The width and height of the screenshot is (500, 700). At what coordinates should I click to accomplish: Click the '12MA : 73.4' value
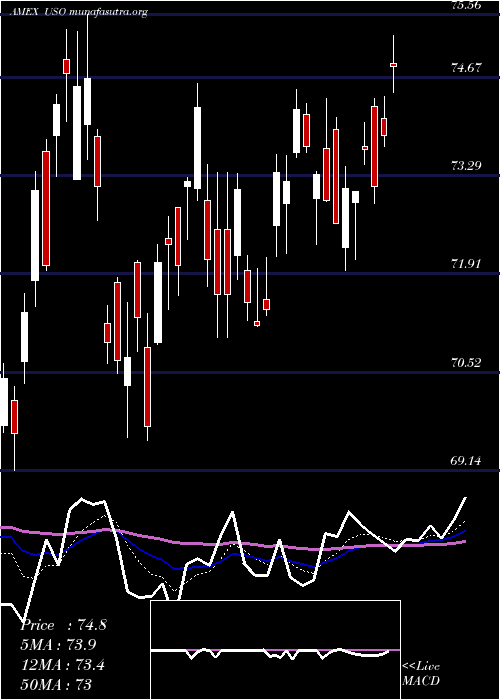click(x=63, y=664)
